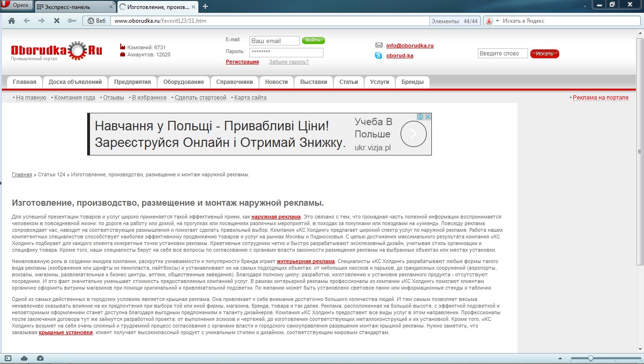
Task: Click the envelope email icon
Action: [379, 45]
